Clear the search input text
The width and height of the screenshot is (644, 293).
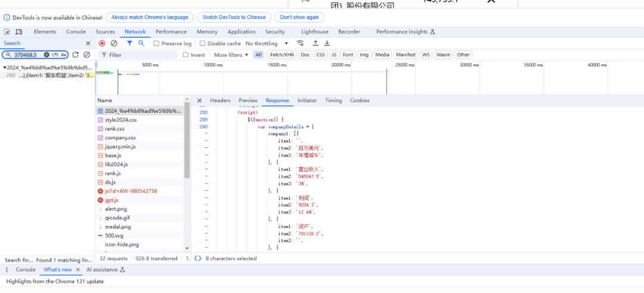pyautogui.click(x=47, y=55)
